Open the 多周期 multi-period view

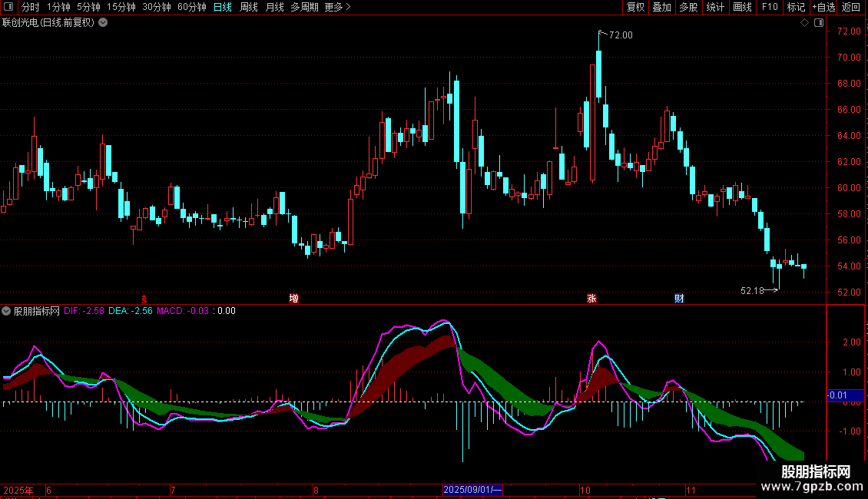(304, 7)
